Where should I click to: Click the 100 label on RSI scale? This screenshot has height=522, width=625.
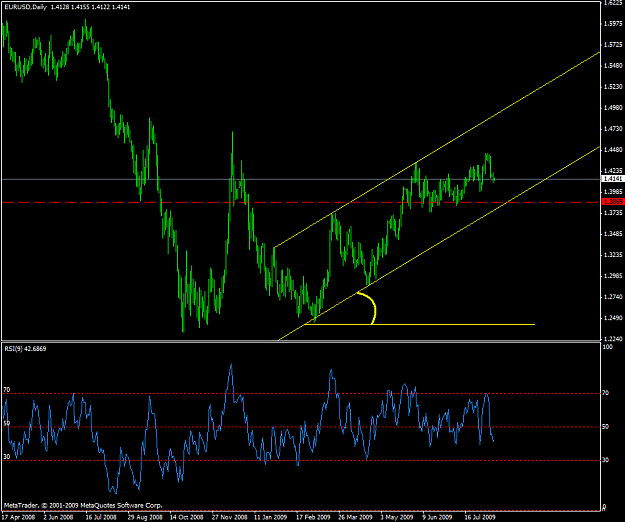click(608, 347)
